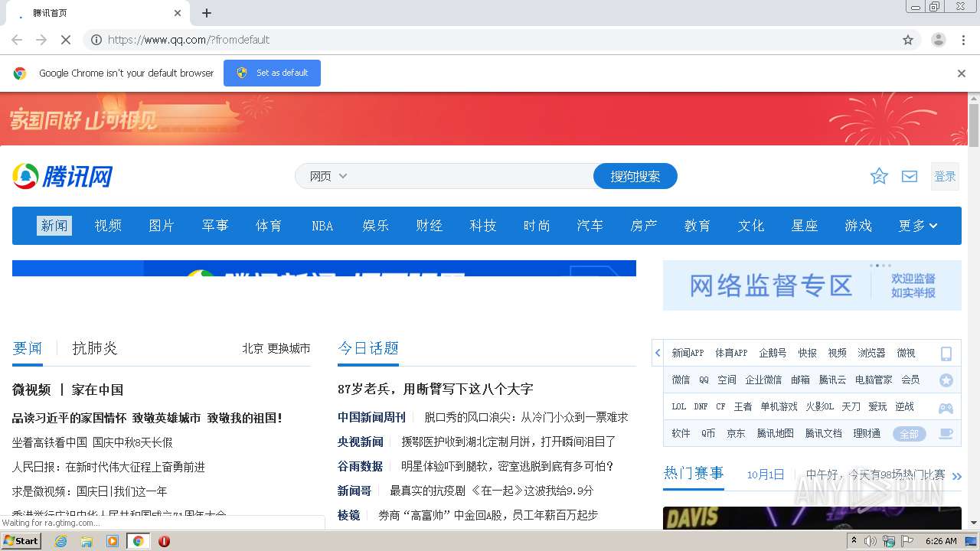Open the 谷雨数据 source link
This screenshot has width=980, height=551.
pos(360,466)
